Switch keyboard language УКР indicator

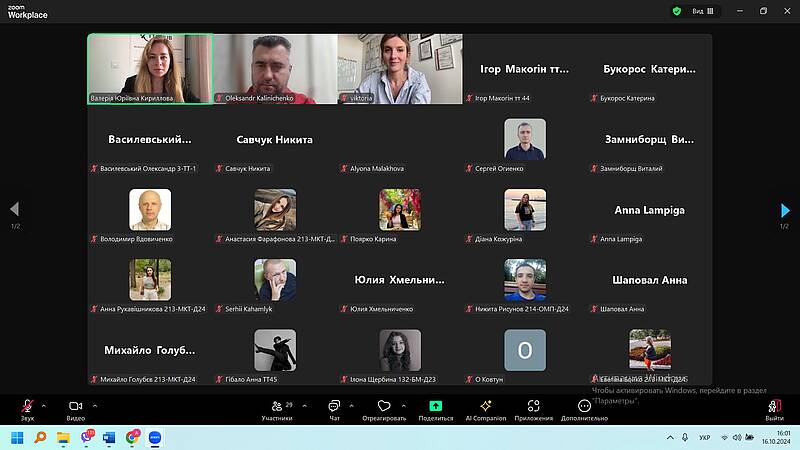click(x=705, y=438)
